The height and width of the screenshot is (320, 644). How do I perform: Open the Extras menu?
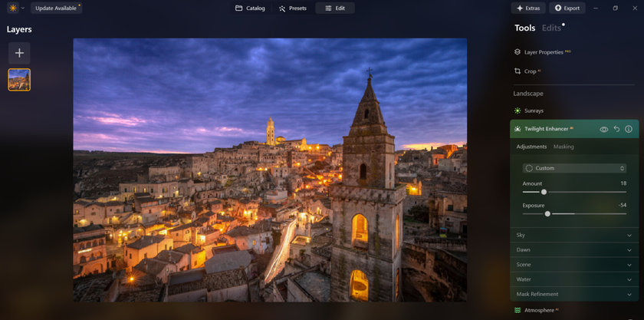click(528, 8)
